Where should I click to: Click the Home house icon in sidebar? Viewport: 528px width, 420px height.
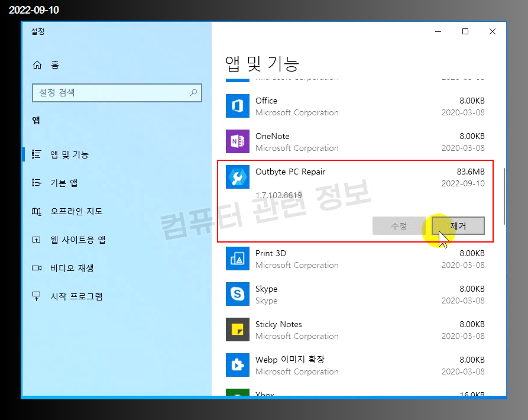[x=37, y=64]
